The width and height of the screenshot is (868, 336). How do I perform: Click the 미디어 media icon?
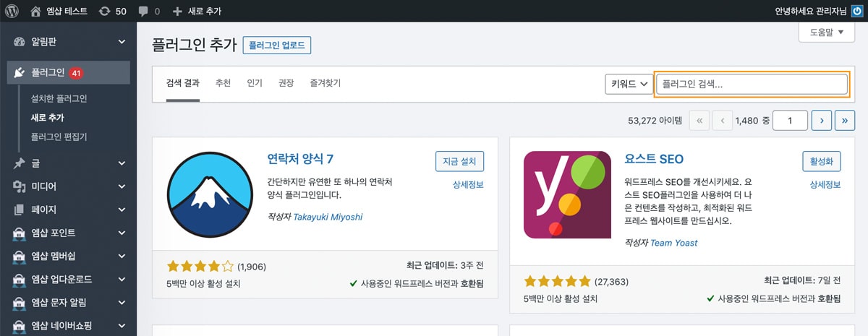tap(20, 186)
